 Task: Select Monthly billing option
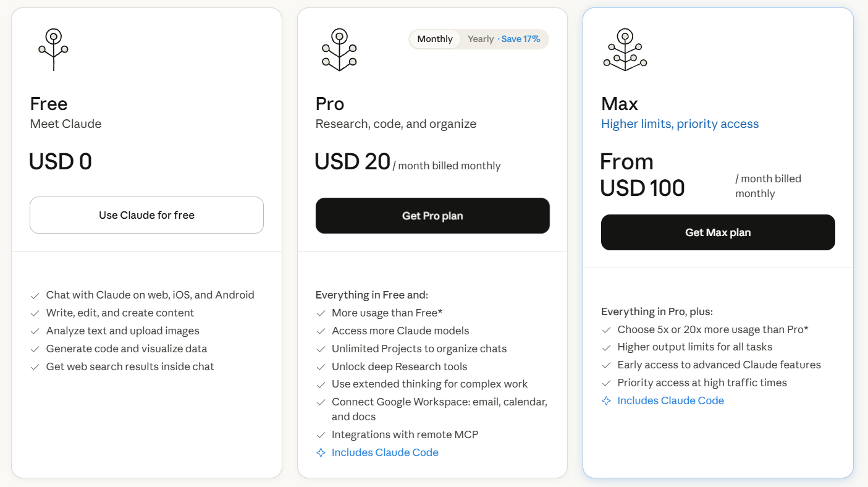click(435, 39)
